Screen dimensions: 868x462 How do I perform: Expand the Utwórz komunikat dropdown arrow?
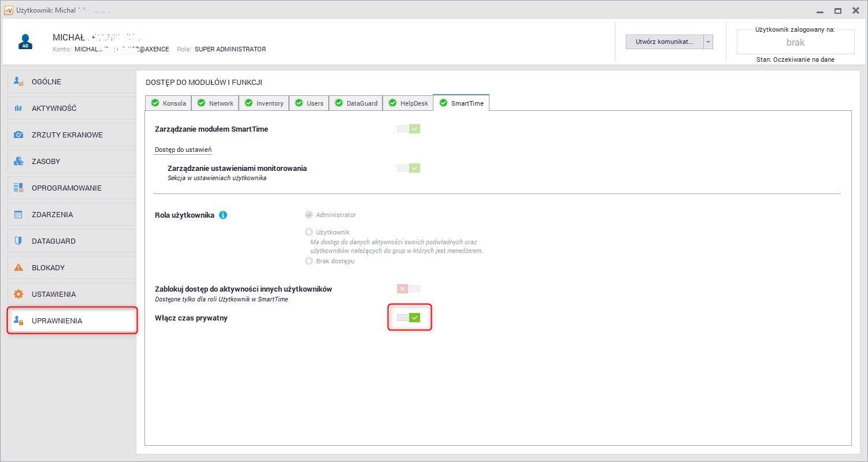click(x=709, y=42)
